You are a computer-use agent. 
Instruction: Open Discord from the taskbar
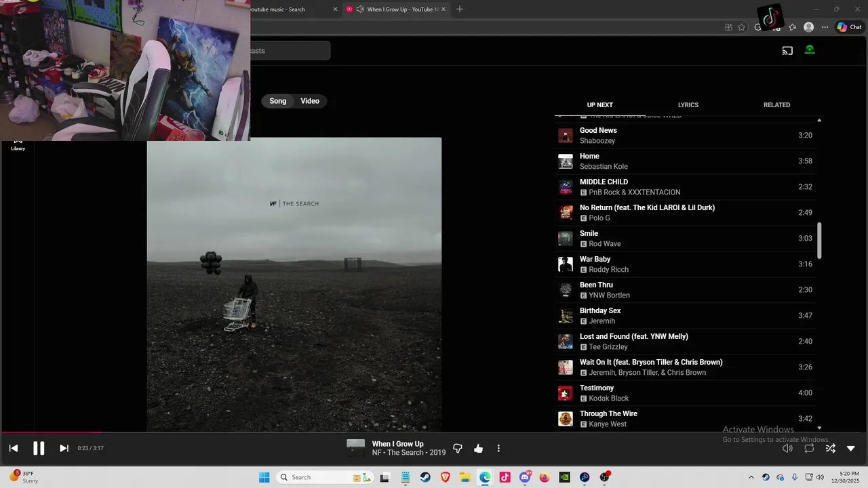point(525,477)
